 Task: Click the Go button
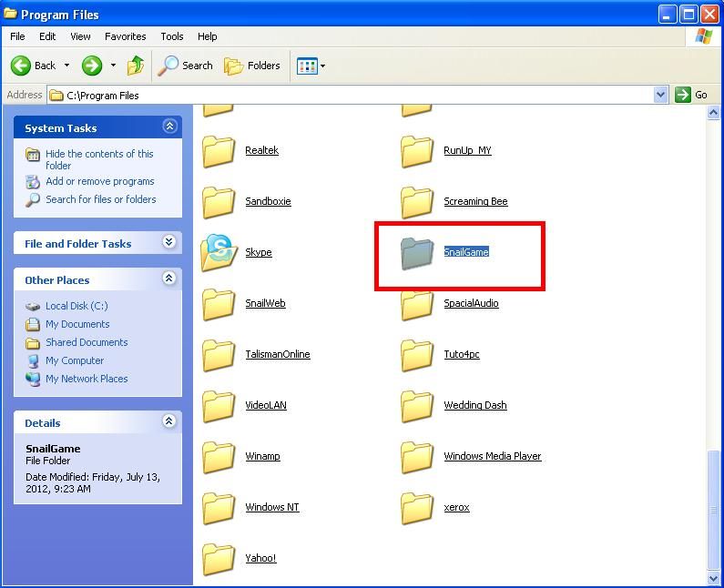pyautogui.click(x=691, y=95)
